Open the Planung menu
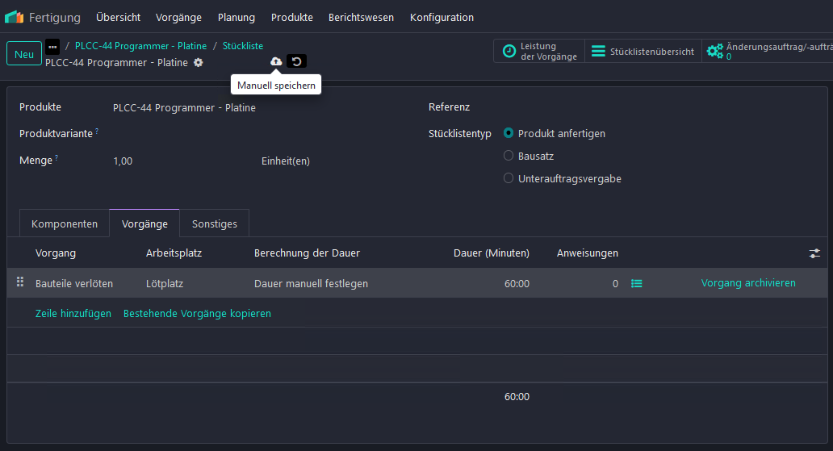Screen dimensions: 833x451 tap(236, 18)
